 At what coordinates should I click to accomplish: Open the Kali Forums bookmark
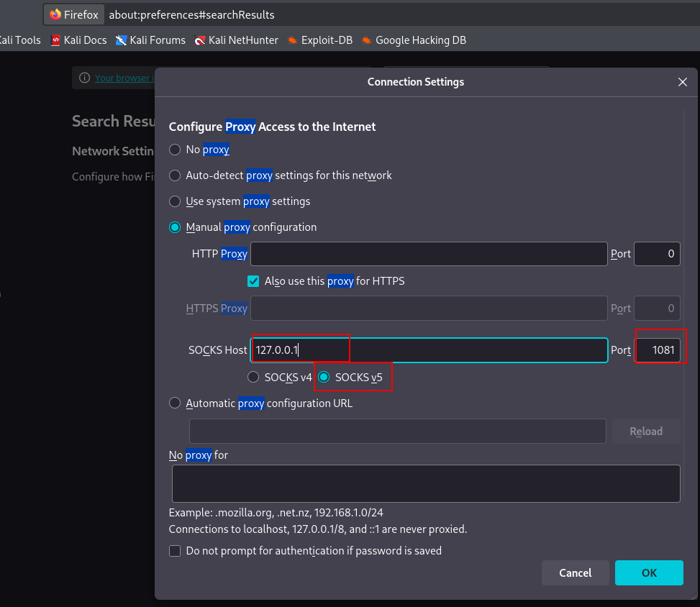[x=150, y=40]
